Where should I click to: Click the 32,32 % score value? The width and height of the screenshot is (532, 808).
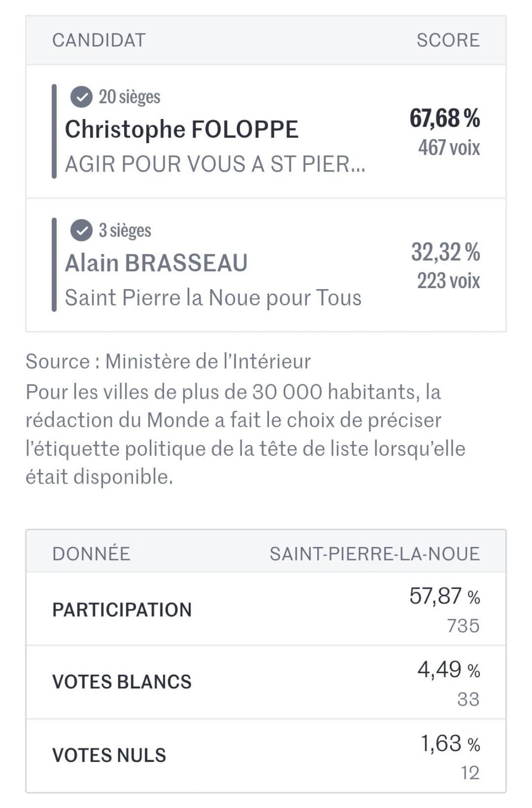[445, 252]
